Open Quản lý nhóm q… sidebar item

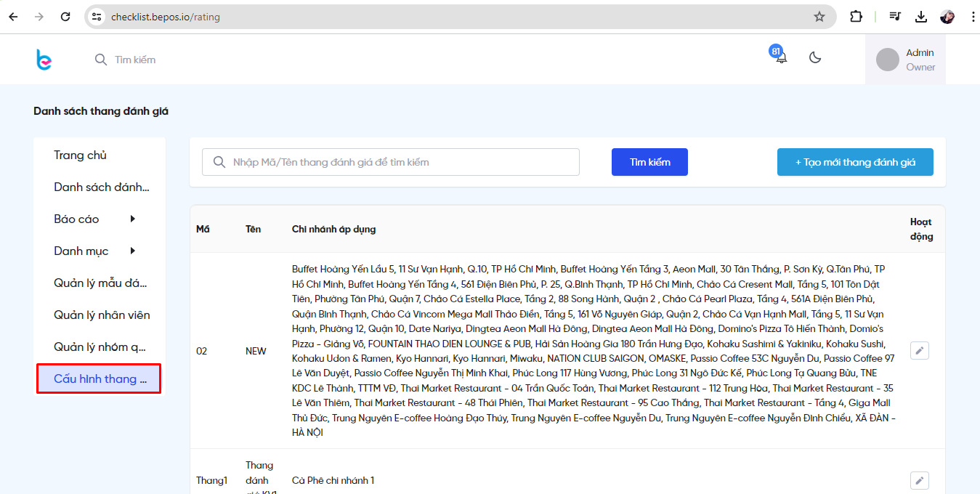100,347
